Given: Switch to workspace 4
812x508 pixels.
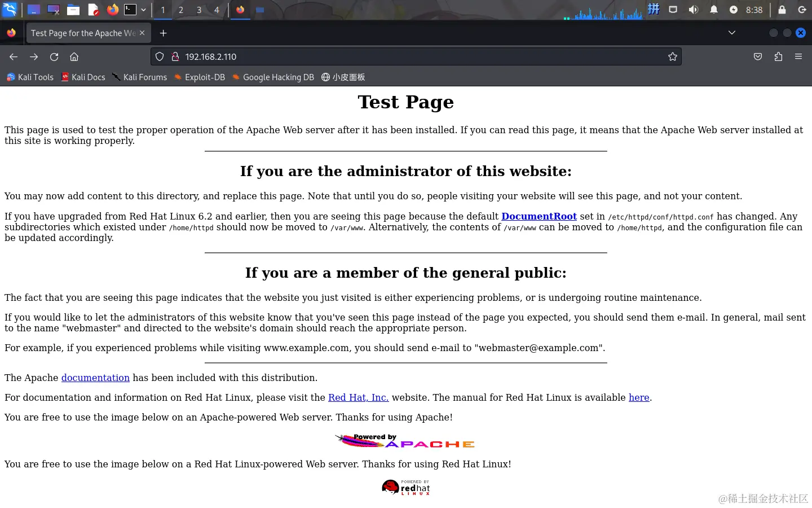Looking at the screenshot, I should click(x=217, y=10).
